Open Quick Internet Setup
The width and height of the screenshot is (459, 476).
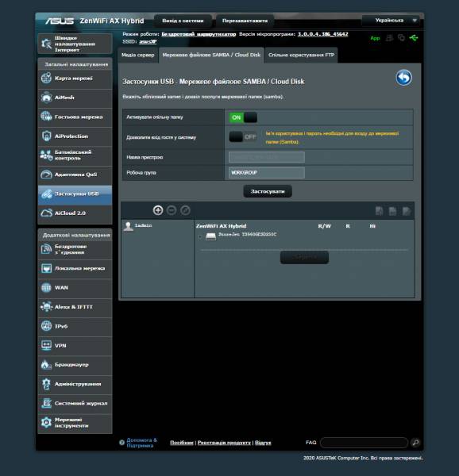point(75,44)
